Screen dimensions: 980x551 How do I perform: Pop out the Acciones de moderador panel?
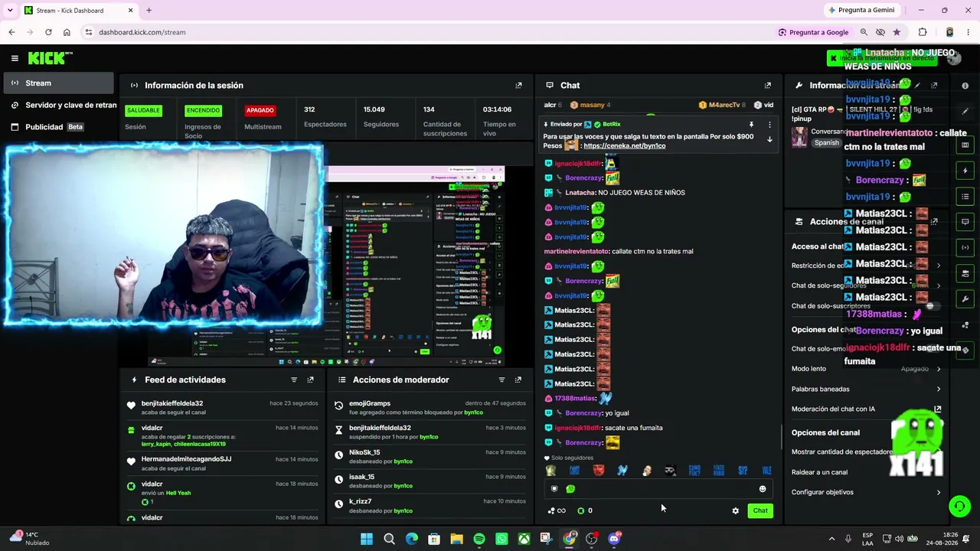518,380
